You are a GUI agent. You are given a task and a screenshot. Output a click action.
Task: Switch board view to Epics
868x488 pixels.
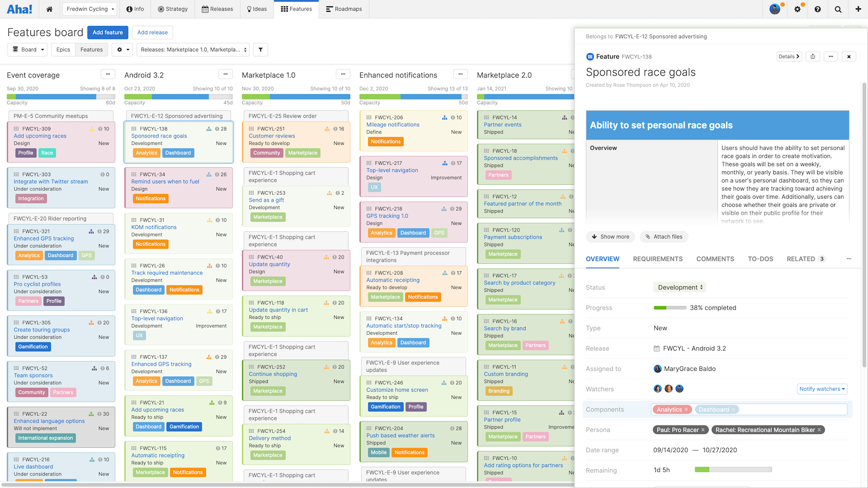63,49
